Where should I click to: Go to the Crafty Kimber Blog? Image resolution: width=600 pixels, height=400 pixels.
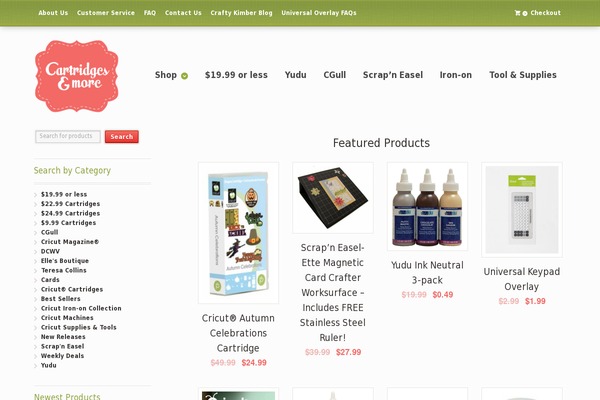coord(241,13)
